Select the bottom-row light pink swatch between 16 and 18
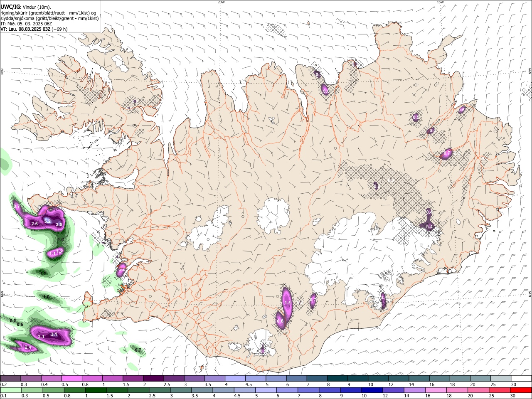Viewport: 532px width, 399px height. point(436,390)
